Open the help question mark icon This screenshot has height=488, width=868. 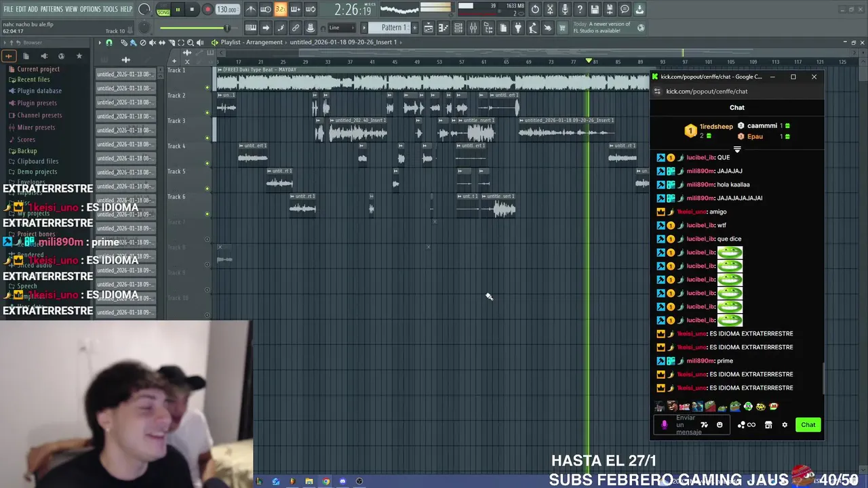point(580,9)
